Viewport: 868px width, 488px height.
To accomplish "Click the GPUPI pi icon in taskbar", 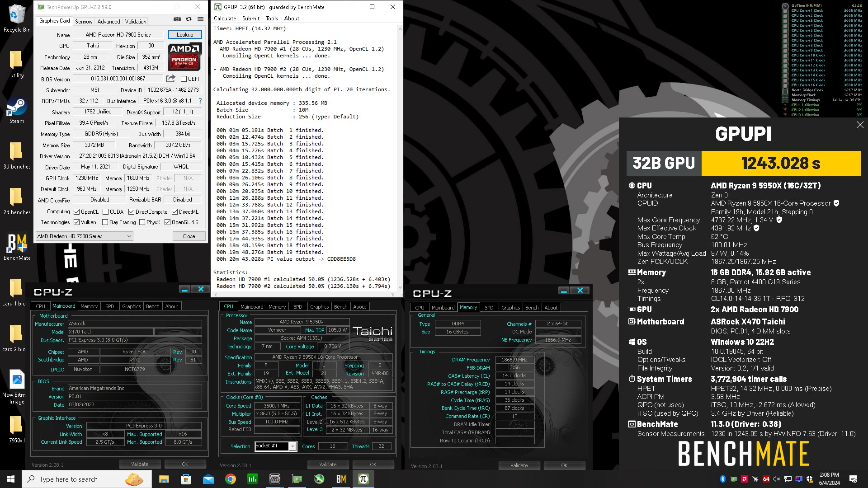I will pos(363,479).
